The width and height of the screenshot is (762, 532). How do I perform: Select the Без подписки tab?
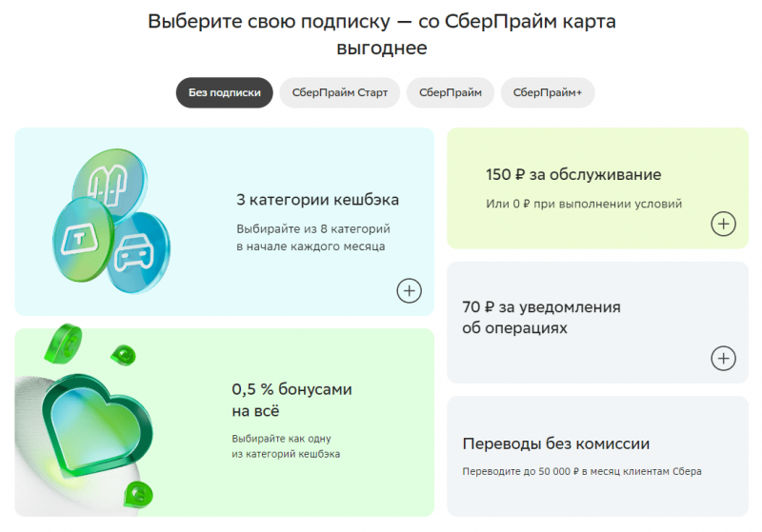[x=224, y=92]
